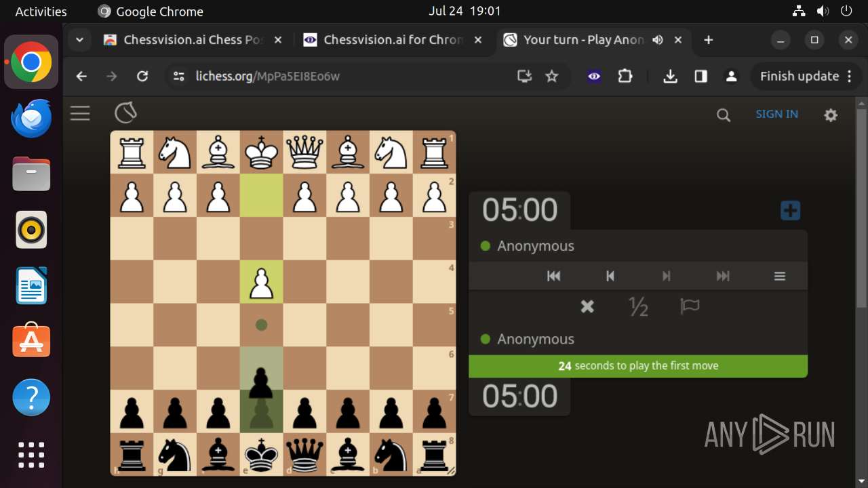Click the Finish update button
This screenshot has height=488, width=868.
click(799, 77)
